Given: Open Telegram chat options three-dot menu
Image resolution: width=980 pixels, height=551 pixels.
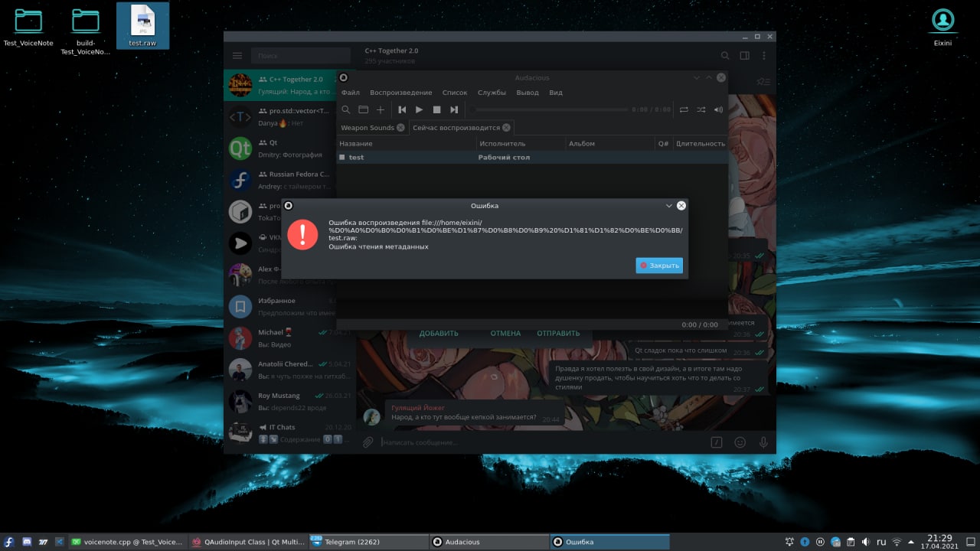Looking at the screenshot, I should (x=763, y=56).
